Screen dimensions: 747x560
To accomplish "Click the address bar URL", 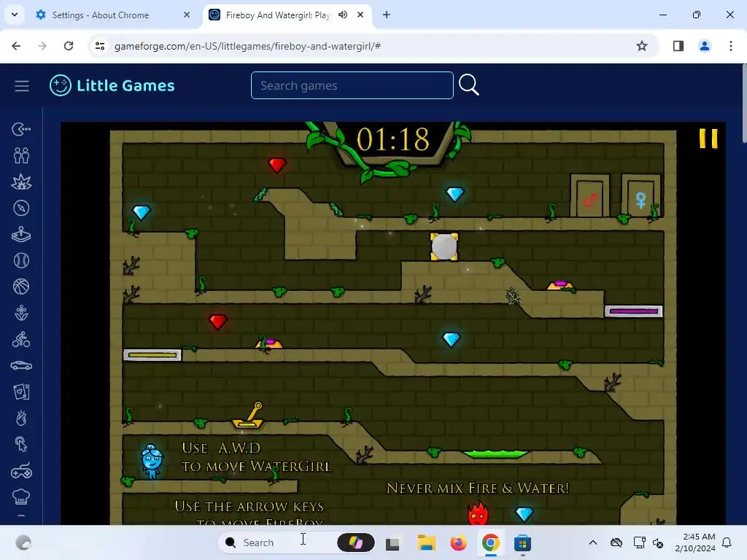I will coord(248,46).
